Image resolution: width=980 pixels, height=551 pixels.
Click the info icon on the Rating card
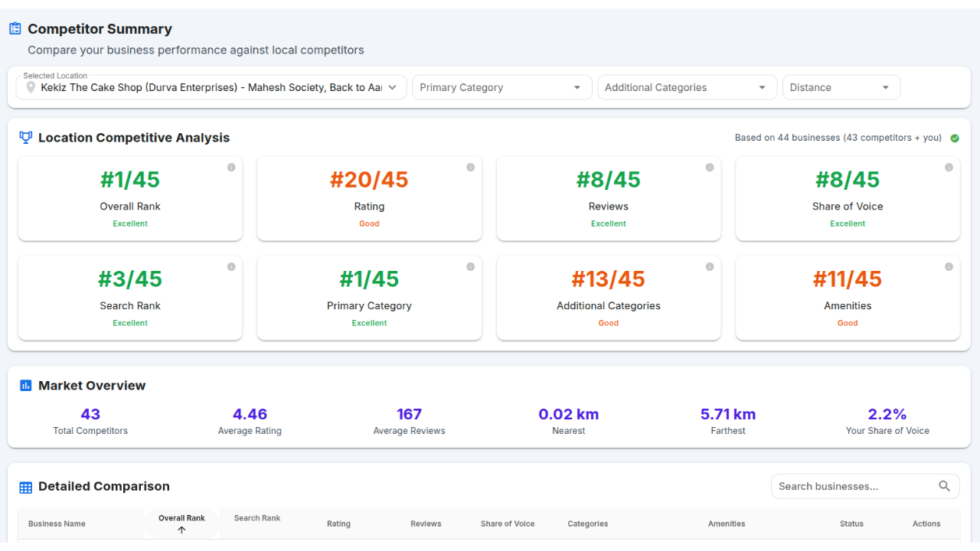pyautogui.click(x=470, y=166)
